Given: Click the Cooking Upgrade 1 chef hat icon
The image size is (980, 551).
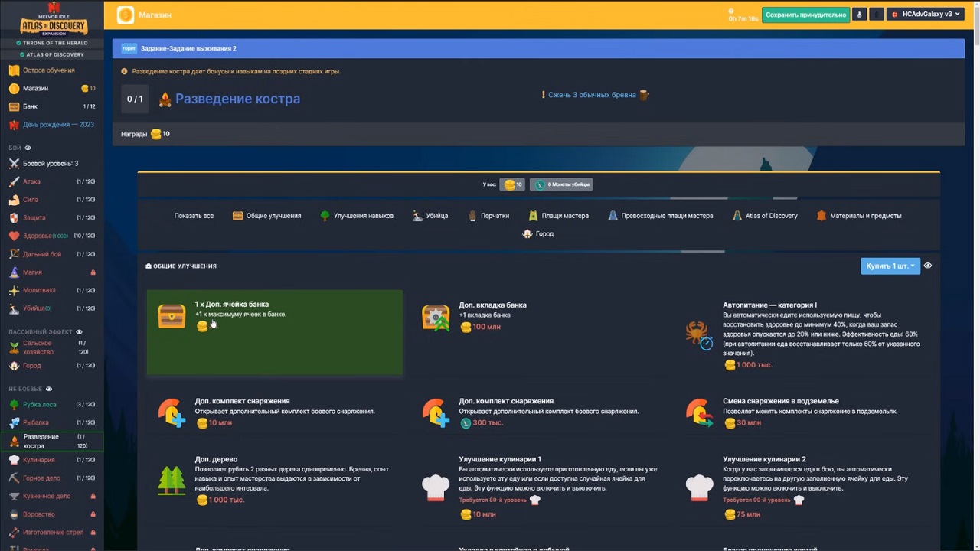Looking at the screenshot, I should [x=436, y=486].
